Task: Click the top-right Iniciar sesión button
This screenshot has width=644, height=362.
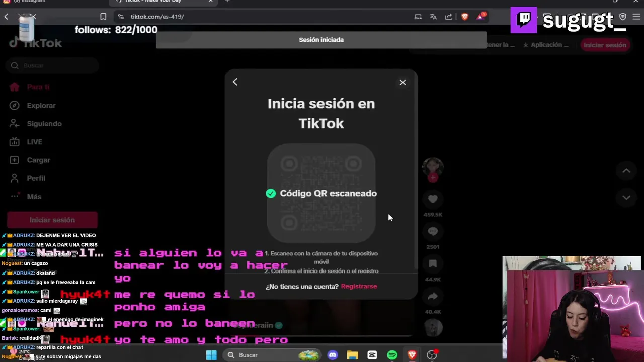Action: 605,45
